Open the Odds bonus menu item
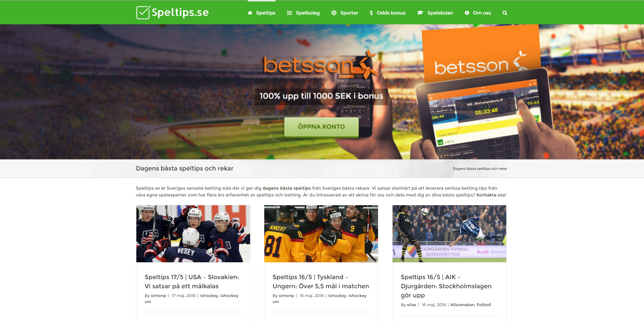644x322 pixels. point(391,13)
